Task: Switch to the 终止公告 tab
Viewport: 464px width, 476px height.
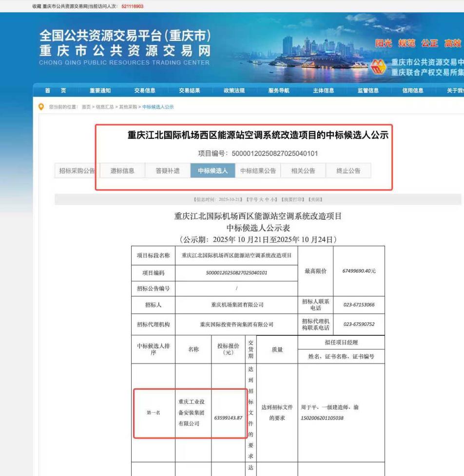Action: click(348, 171)
